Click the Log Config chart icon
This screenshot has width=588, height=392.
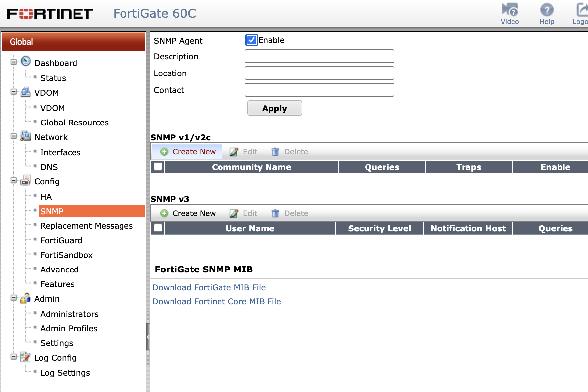[25, 357]
